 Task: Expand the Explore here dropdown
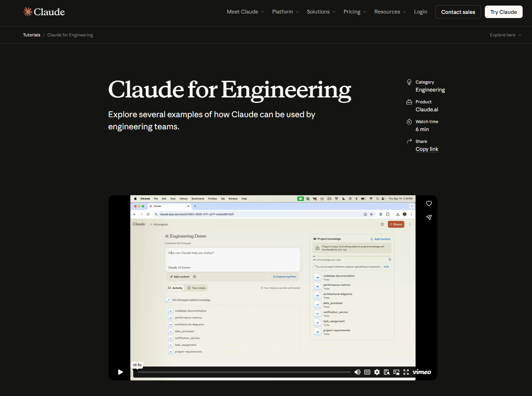[506, 35]
